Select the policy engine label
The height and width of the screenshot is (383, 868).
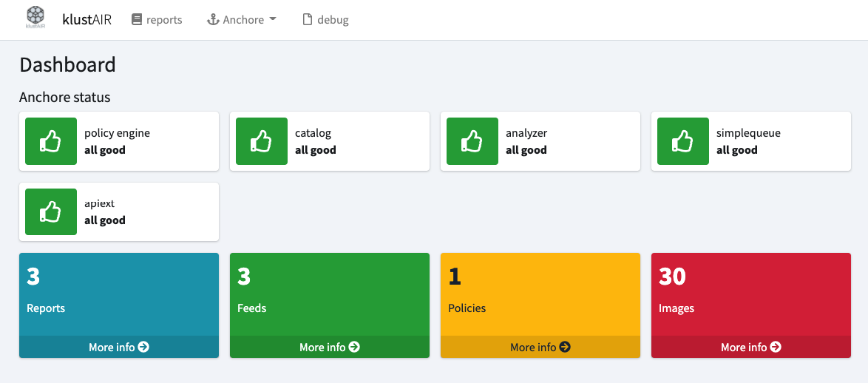[117, 133]
